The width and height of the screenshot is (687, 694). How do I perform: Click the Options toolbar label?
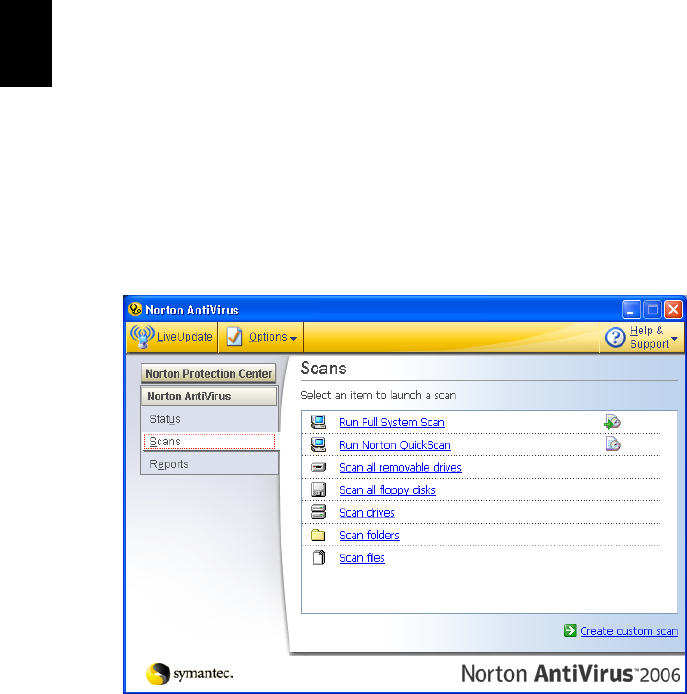click(268, 337)
